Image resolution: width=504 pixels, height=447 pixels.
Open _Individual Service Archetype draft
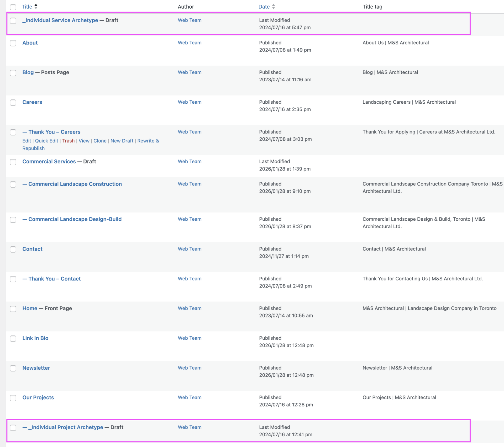(x=60, y=20)
